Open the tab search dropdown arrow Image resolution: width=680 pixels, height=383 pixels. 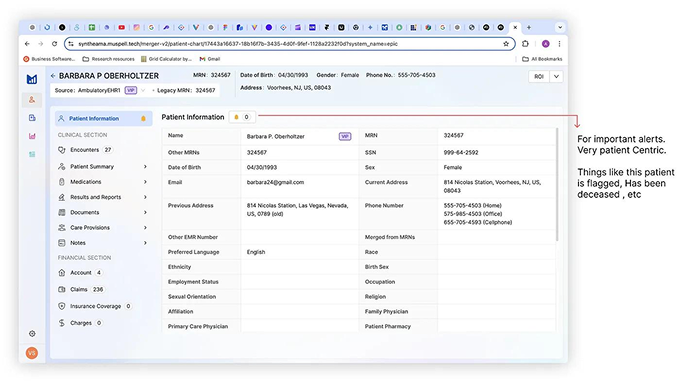coord(560,27)
